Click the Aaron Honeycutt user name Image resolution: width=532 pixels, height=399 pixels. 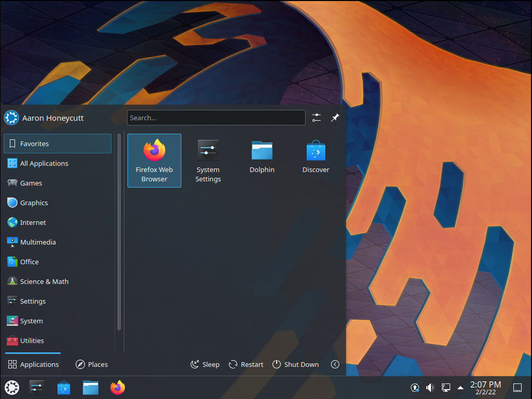53,118
